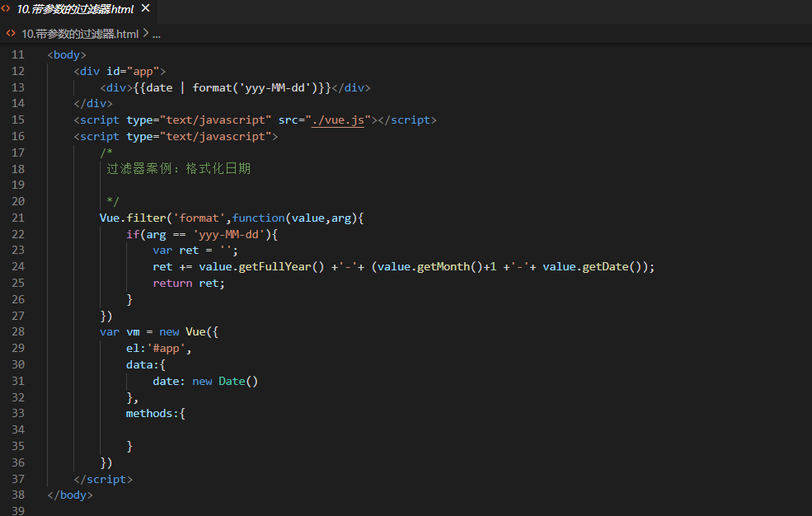
Task: Click line number 21
Action: (x=18, y=218)
